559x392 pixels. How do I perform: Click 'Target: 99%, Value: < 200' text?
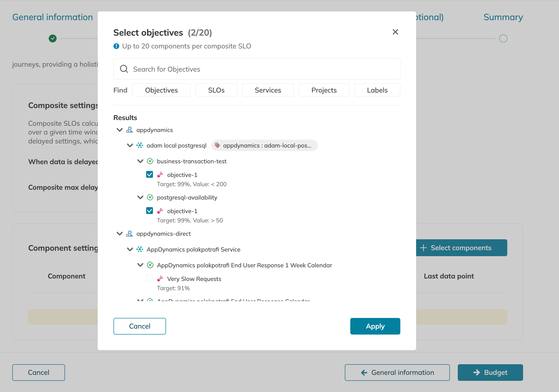(192, 184)
